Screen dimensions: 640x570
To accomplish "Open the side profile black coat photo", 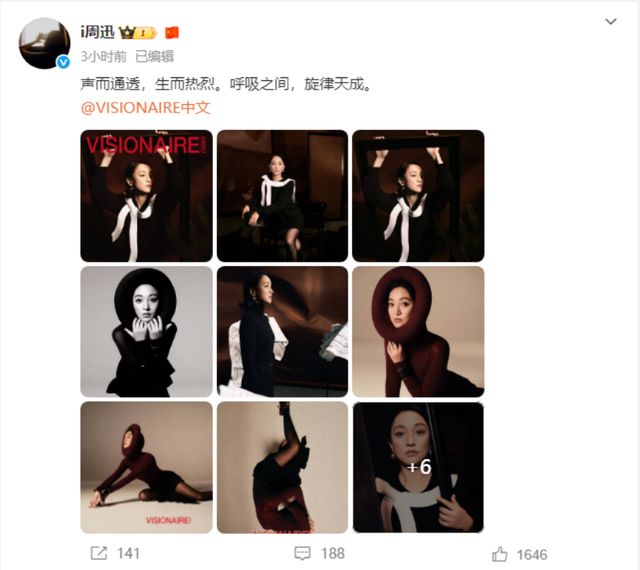I will pos(282,332).
